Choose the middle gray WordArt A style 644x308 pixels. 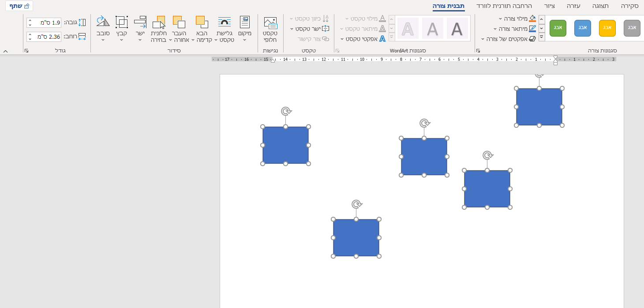[x=433, y=29]
